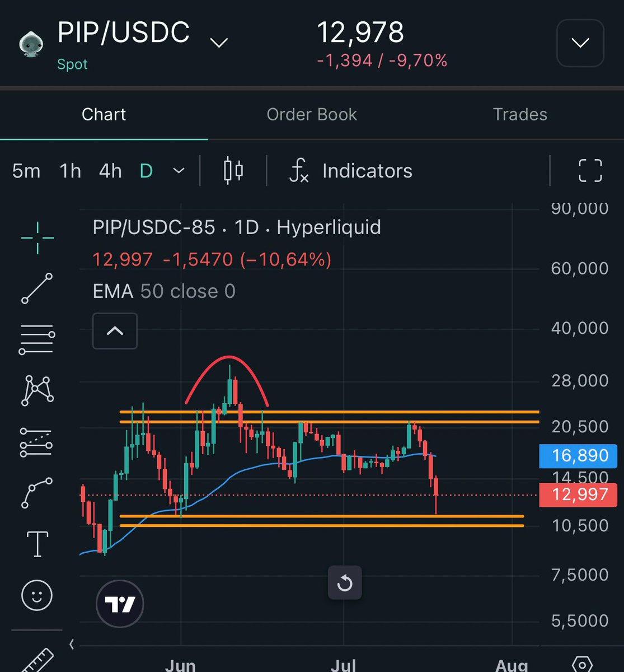This screenshot has width=624, height=672.
Task: Select the horizontal lines (Fib retracement) tool
Action: click(37, 339)
